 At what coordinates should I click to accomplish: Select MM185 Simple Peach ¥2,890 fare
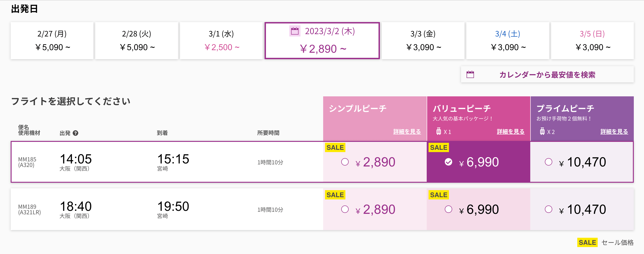tap(345, 162)
